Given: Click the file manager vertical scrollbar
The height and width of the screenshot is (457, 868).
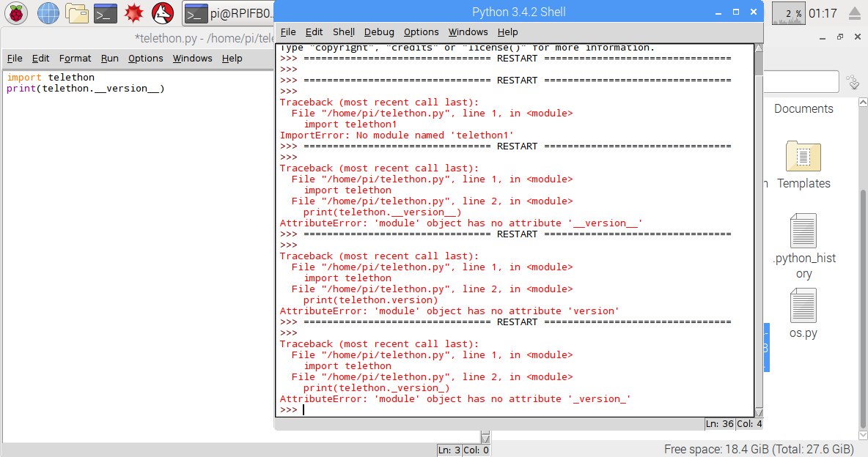Looking at the screenshot, I should tap(862, 310).
